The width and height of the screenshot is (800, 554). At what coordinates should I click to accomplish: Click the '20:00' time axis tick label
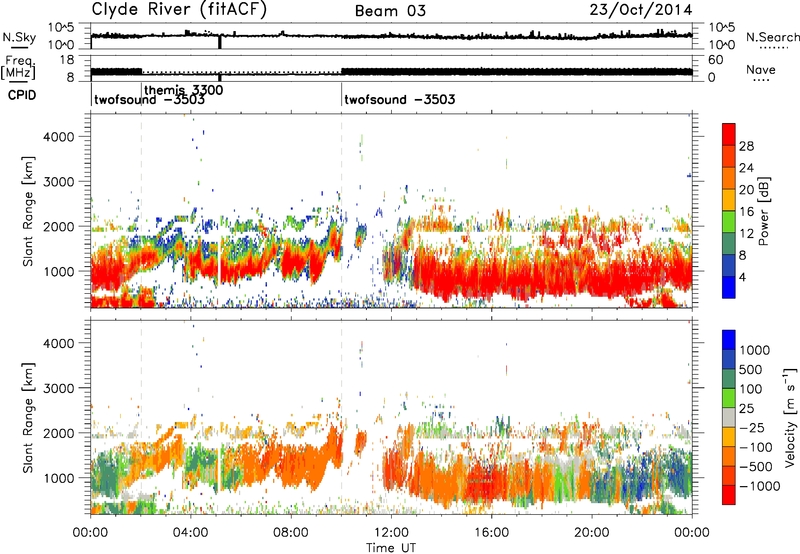pyautogui.click(x=592, y=533)
